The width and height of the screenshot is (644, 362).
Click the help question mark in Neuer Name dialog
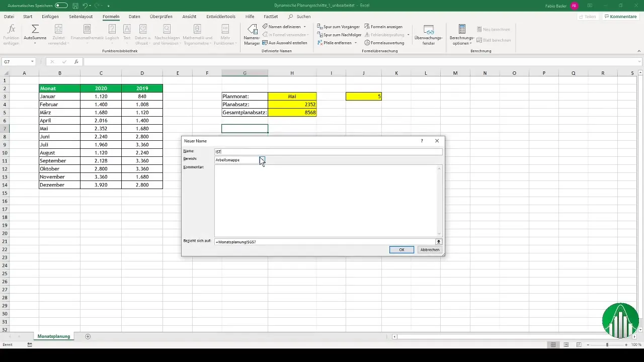click(x=422, y=141)
